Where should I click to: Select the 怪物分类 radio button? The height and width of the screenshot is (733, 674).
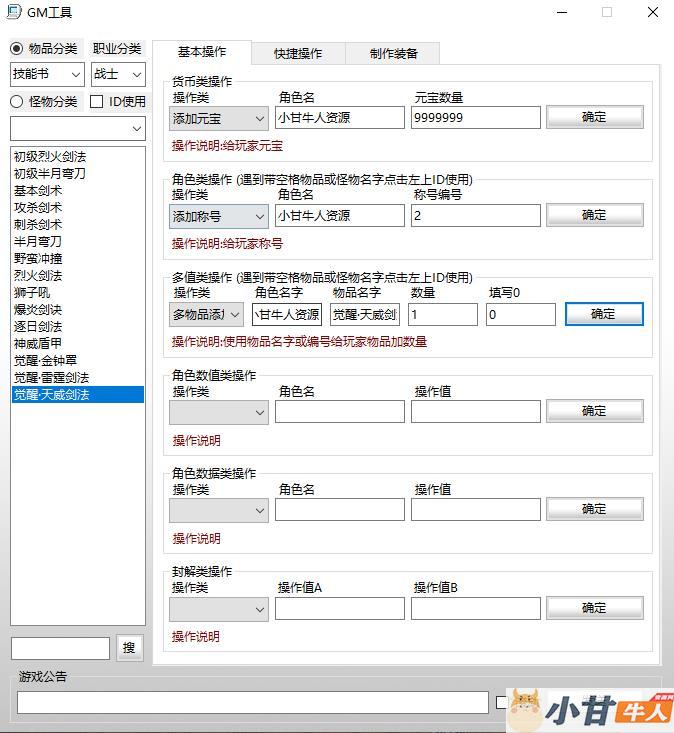[x=17, y=101]
